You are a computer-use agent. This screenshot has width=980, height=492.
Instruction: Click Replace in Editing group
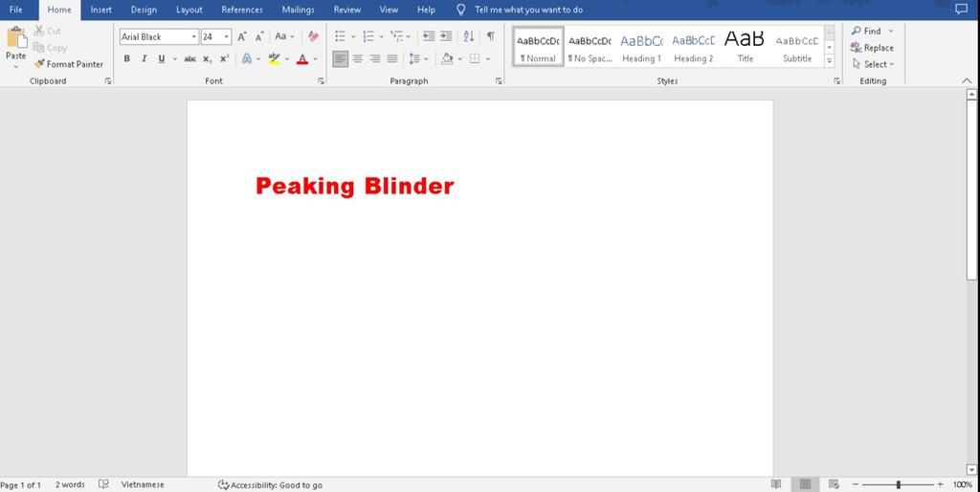pyautogui.click(x=872, y=48)
